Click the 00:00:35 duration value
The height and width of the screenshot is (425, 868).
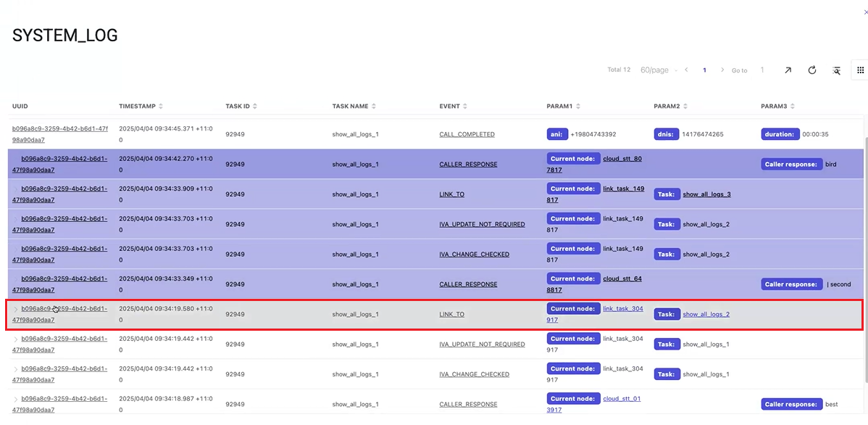[x=815, y=135]
